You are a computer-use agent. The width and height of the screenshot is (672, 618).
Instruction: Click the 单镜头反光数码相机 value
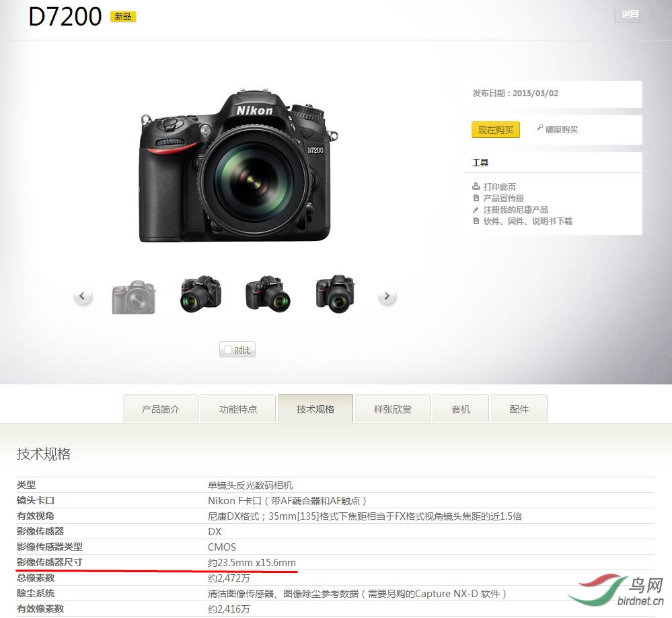(x=250, y=485)
